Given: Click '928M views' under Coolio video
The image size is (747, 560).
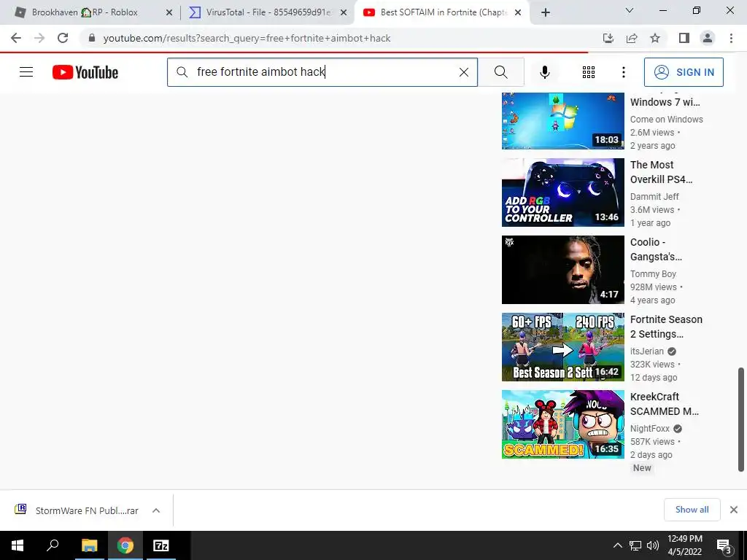Looking at the screenshot, I should [653, 287].
